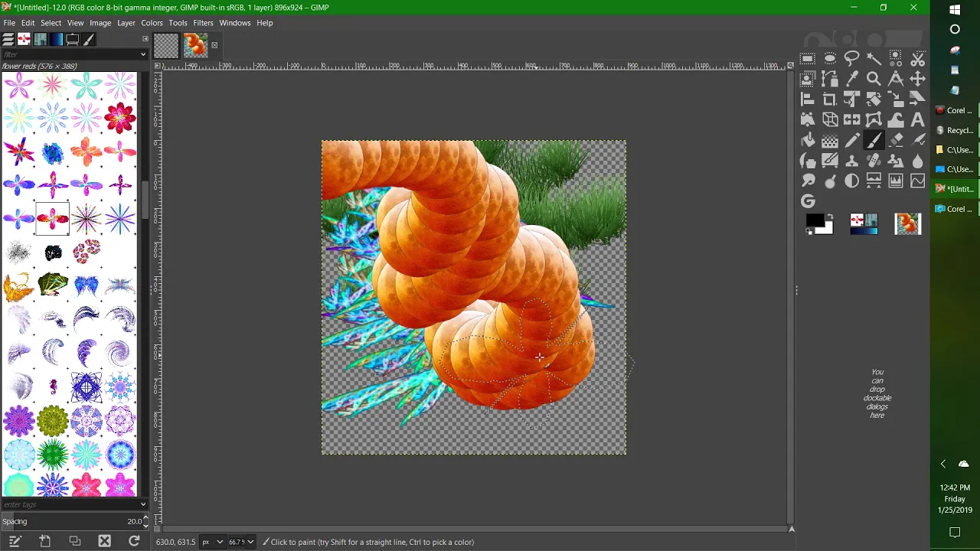This screenshot has height=551, width=980.
Task: Click the Create new brush button
Action: pos(44,541)
